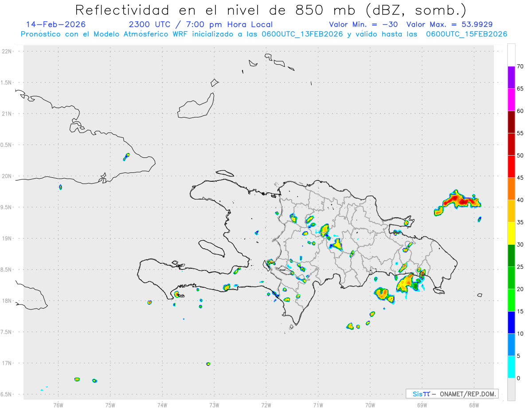This screenshot has height=411, width=532.
Task: Click the '72W' longitude axis label
Action: (x=266, y=405)
